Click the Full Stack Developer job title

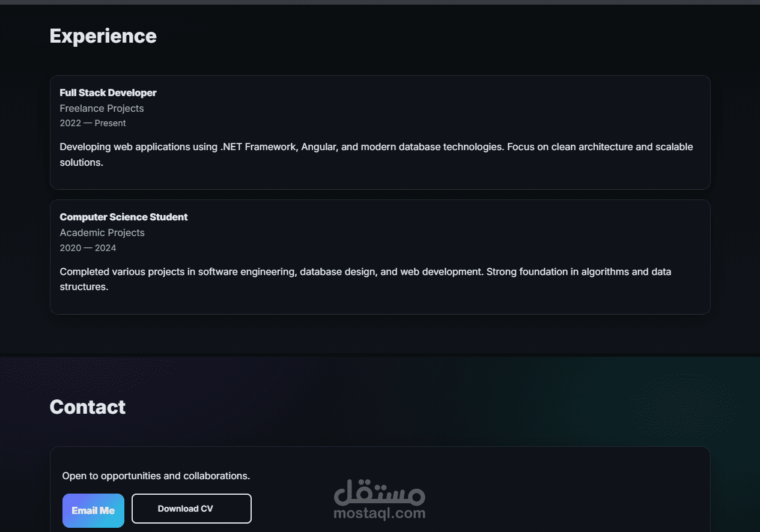point(108,92)
